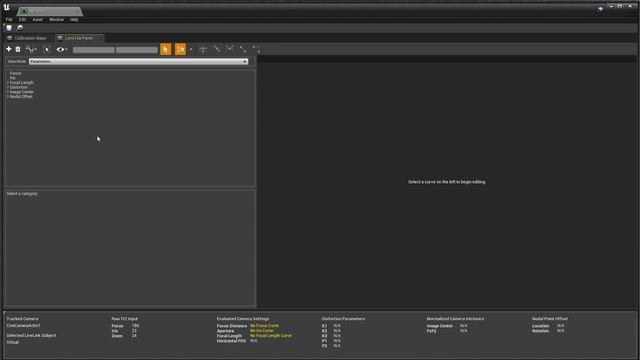Screen dimensions: 640x360
Task: Open the Data Mode Parameters dropdown
Action: (x=138, y=61)
